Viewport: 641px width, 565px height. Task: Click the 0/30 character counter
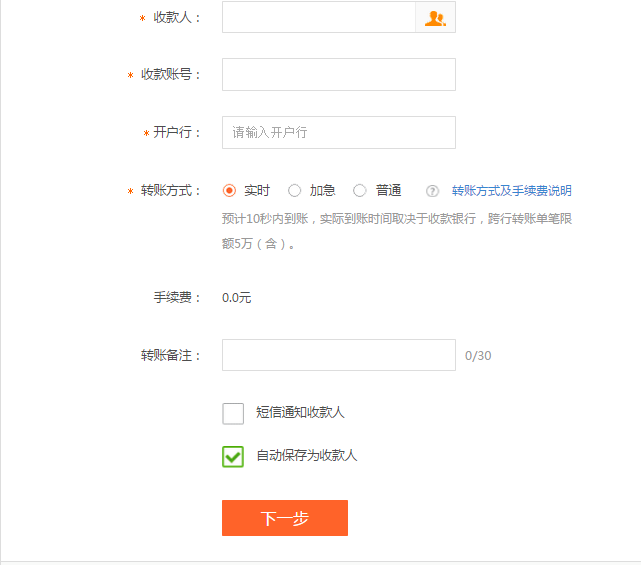coord(478,356)
